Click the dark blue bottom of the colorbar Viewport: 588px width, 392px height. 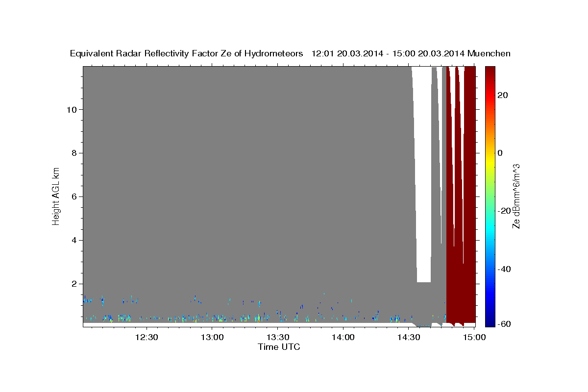(x=490, y=321)
